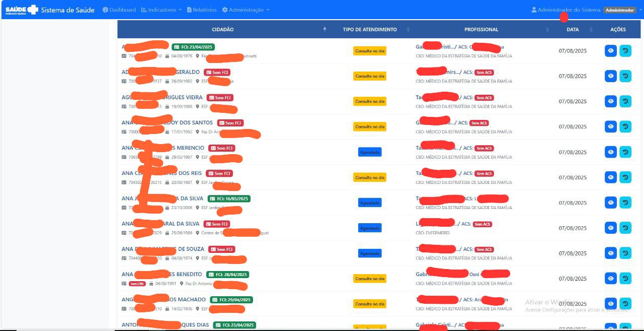Screen dimensions: 644x331
Task: Click history icon in the FCI 29/04/2025 row
Action: (x=625, y=303)
